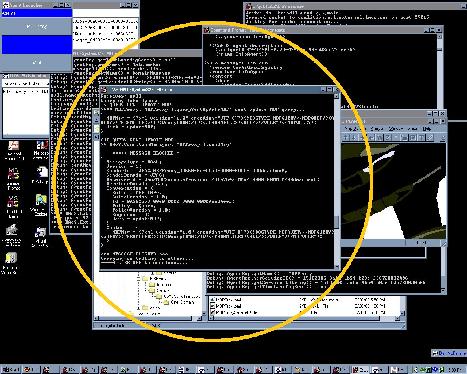
Task: Click scroll-down arrow of the front console window
Action: coord(336,266)
